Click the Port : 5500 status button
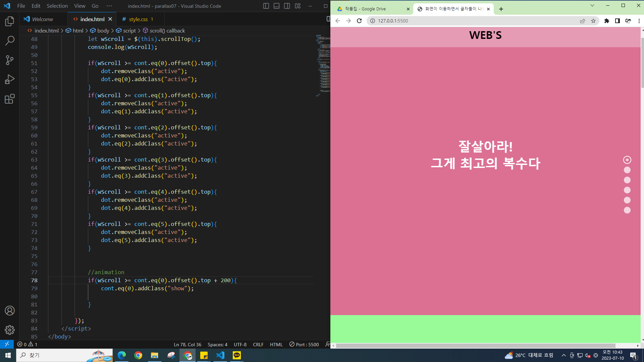The width and height of the screenshot is (644, 362). click(304, 345)
